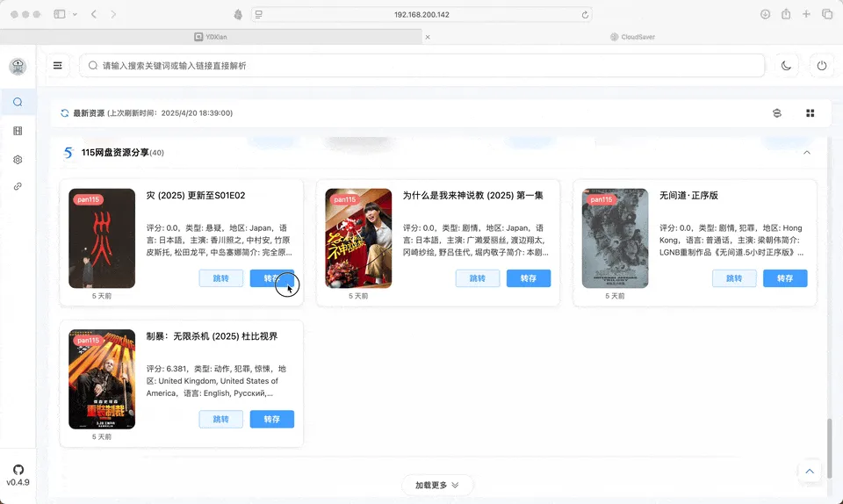Expand more results with 加载更多
This screenshot has height=504, width=843.
(x=437, y=486)
